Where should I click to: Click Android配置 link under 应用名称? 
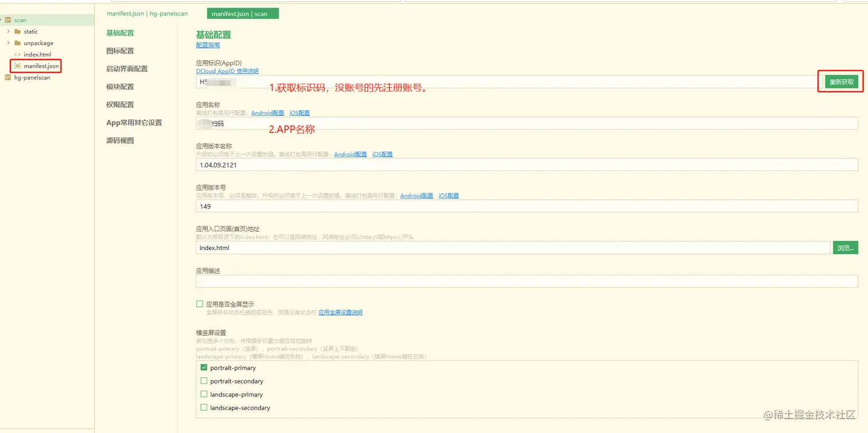(x=268, y=113)
